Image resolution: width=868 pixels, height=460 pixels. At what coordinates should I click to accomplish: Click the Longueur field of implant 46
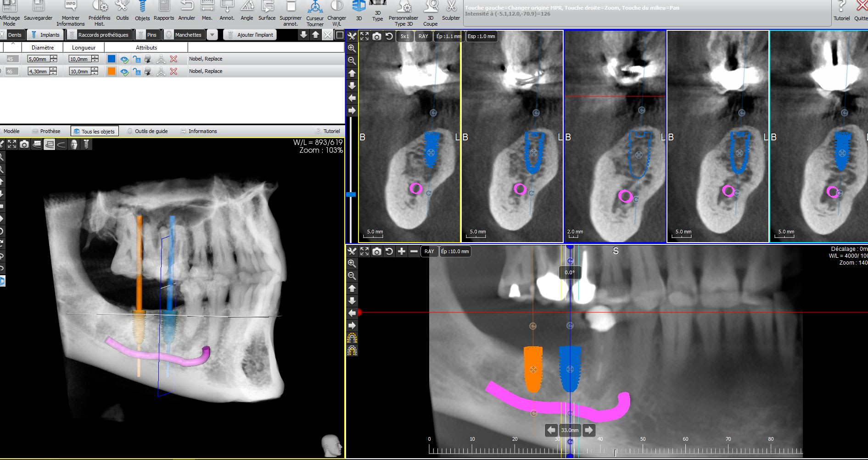pyautogui.click(x=79, y=72)
